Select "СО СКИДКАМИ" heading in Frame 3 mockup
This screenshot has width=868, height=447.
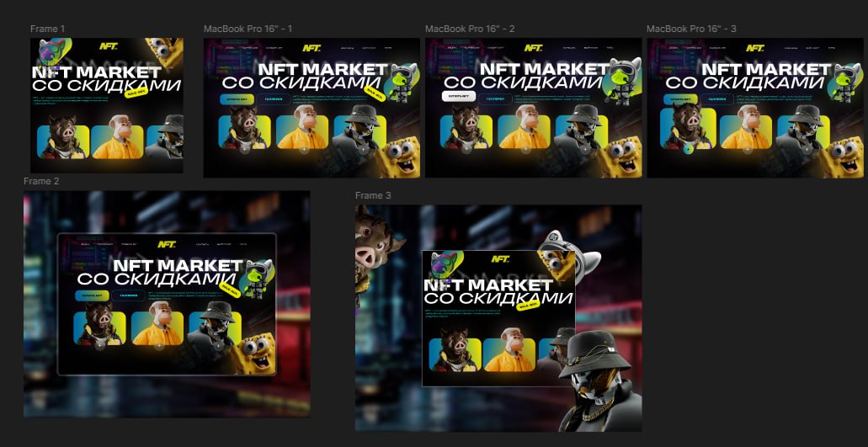point(498,299)
